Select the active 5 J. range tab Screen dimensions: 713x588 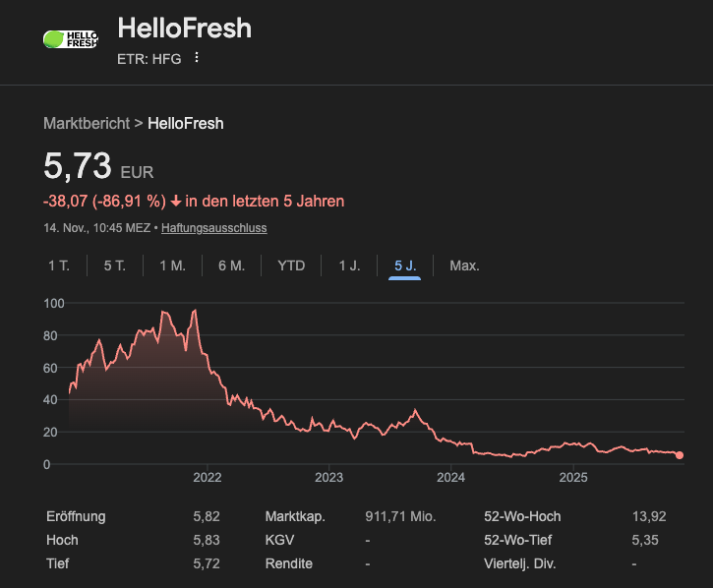coord(405,265)
